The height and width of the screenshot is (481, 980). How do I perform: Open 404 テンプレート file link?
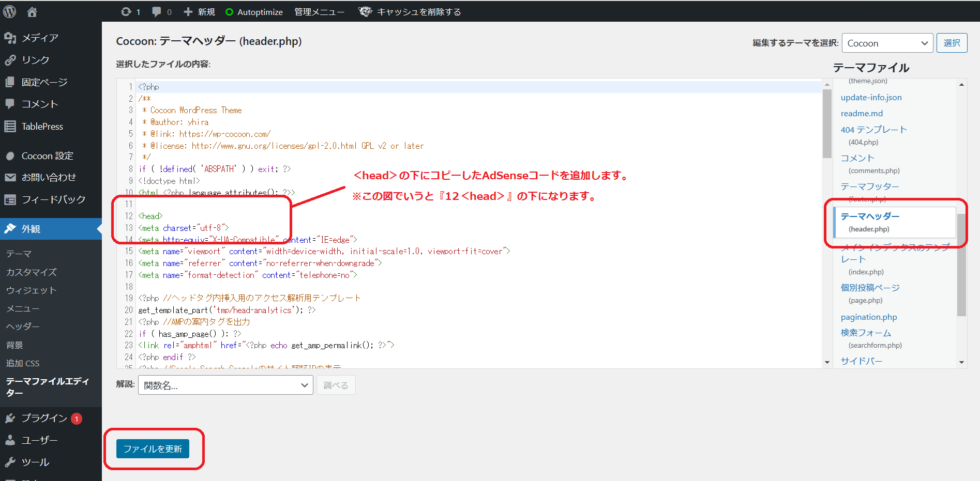tap(874, 130)
